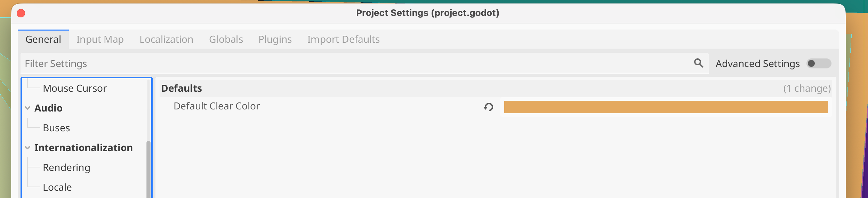Click the Filter Settings search field
Viewport: 868px width, 198px height.
pyautogui.click(x=348, y=64)
